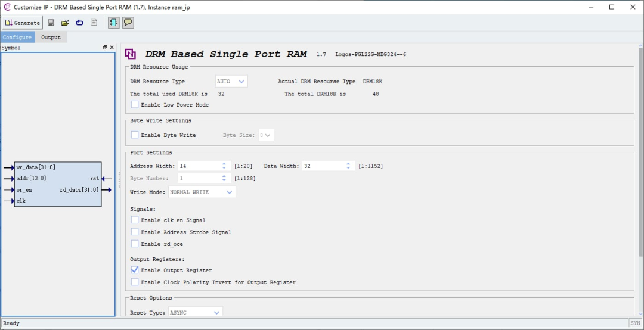Click the document report icon in toolbar
This screenshot has width=644, height=330.
[x=94, y=23]
